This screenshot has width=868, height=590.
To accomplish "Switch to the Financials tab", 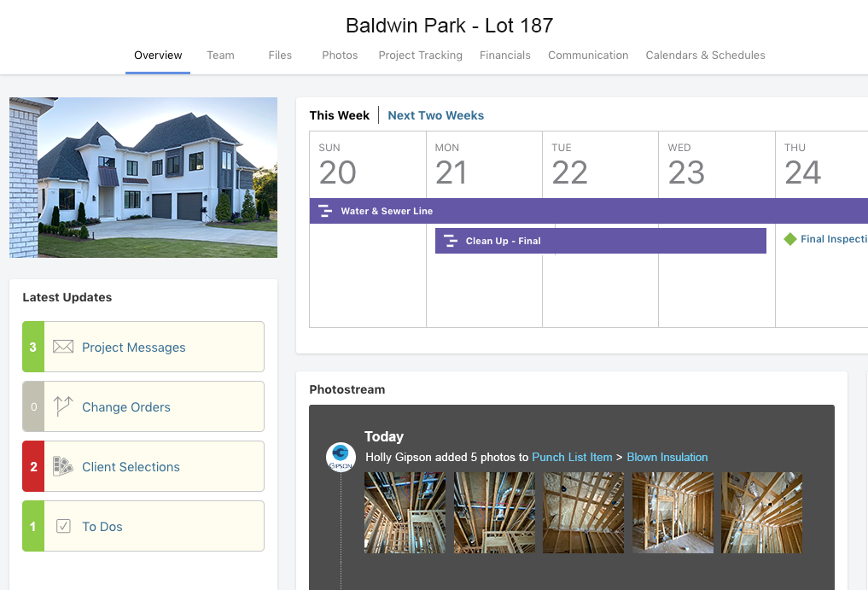I will [504, 55].
